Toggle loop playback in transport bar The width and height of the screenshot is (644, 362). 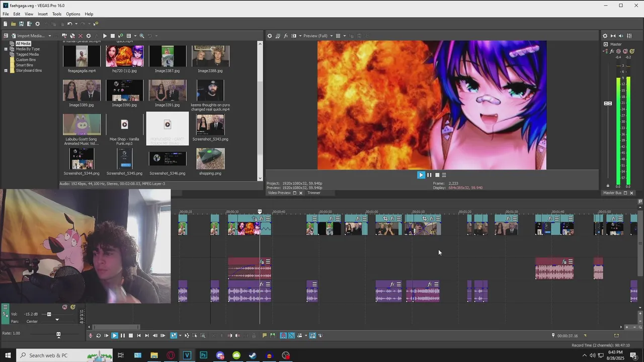point(98,335)
